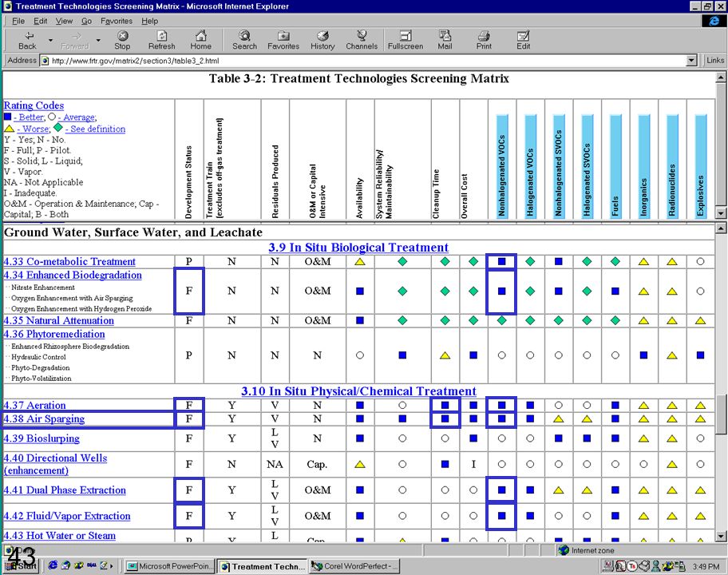Viewport: 728px width, 575px height.
Task: Open the Back history dropdown arrow
Action: (x=50, y=41)
